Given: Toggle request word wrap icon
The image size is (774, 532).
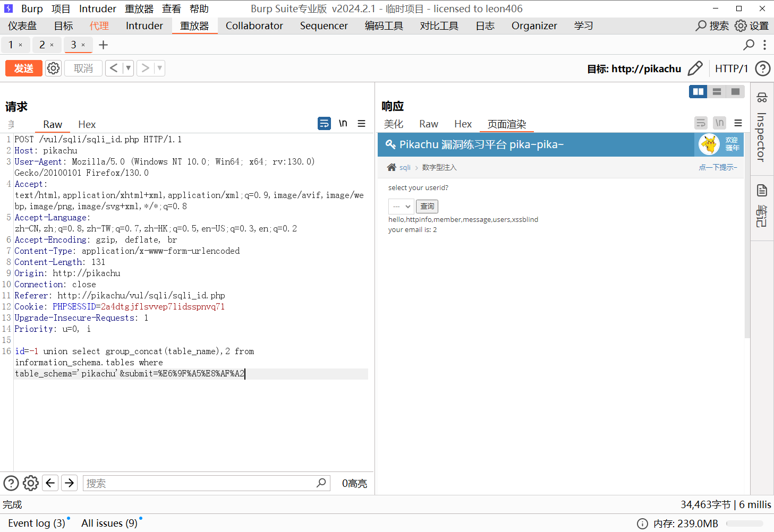Looking at the screenshot, I should [324, 123].
